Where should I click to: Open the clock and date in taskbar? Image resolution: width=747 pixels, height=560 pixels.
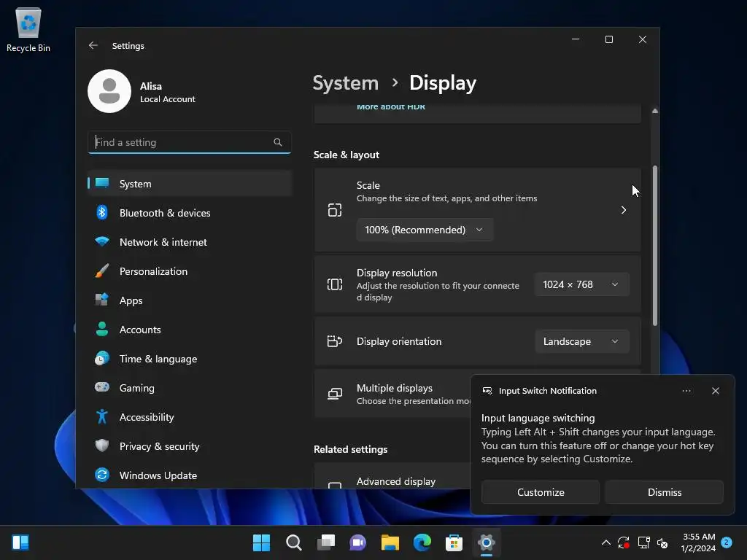point(698,542)
